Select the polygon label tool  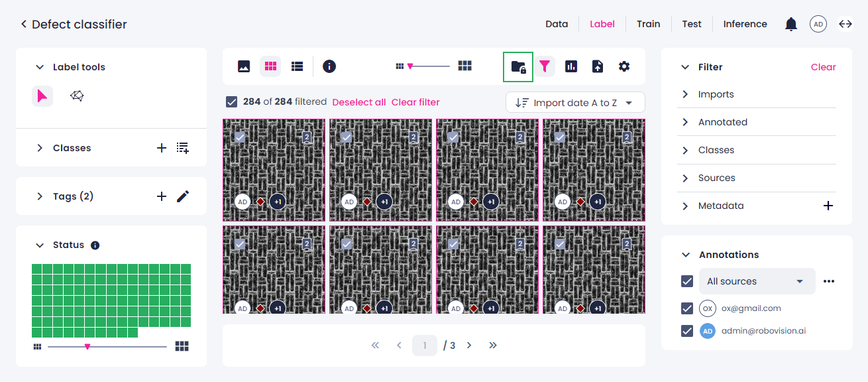click(77, 96)
